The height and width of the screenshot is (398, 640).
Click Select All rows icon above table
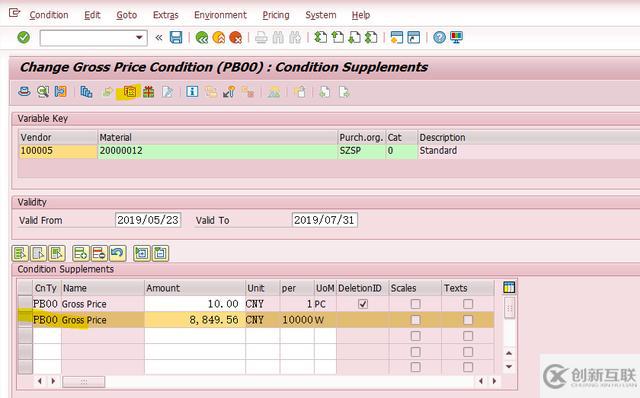coord(20,253)
